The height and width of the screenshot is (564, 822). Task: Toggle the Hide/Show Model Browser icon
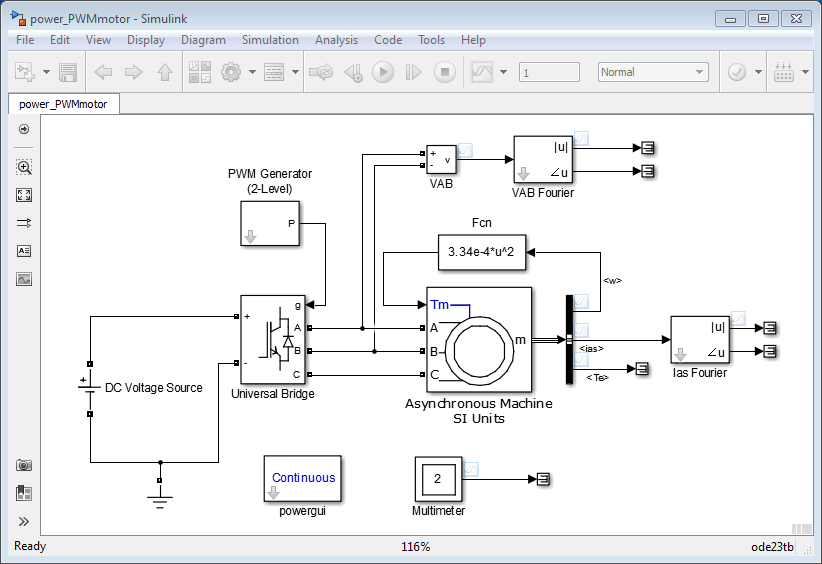(x=24, y=129)
